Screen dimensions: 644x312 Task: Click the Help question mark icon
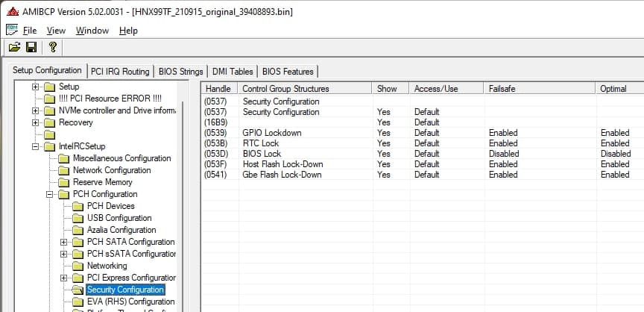(x=52, y=48)
